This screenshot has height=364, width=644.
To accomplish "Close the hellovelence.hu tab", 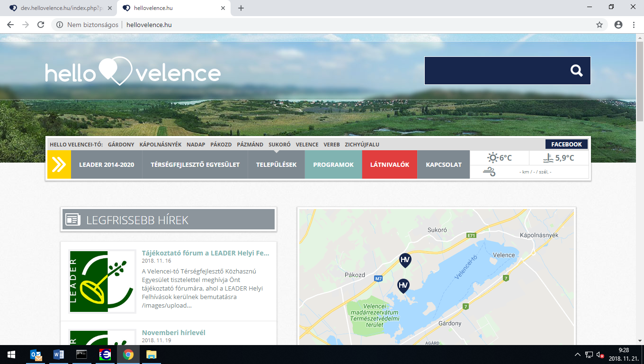I will 223,8.
